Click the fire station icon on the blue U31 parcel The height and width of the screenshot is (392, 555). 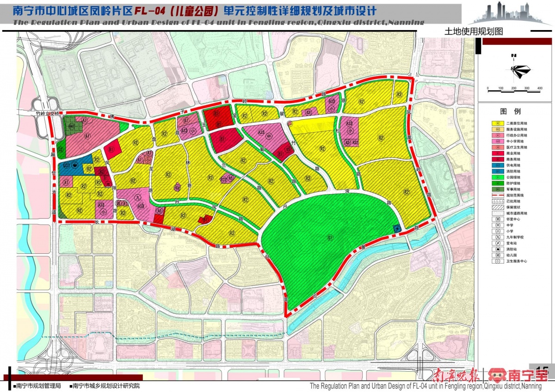74,165
